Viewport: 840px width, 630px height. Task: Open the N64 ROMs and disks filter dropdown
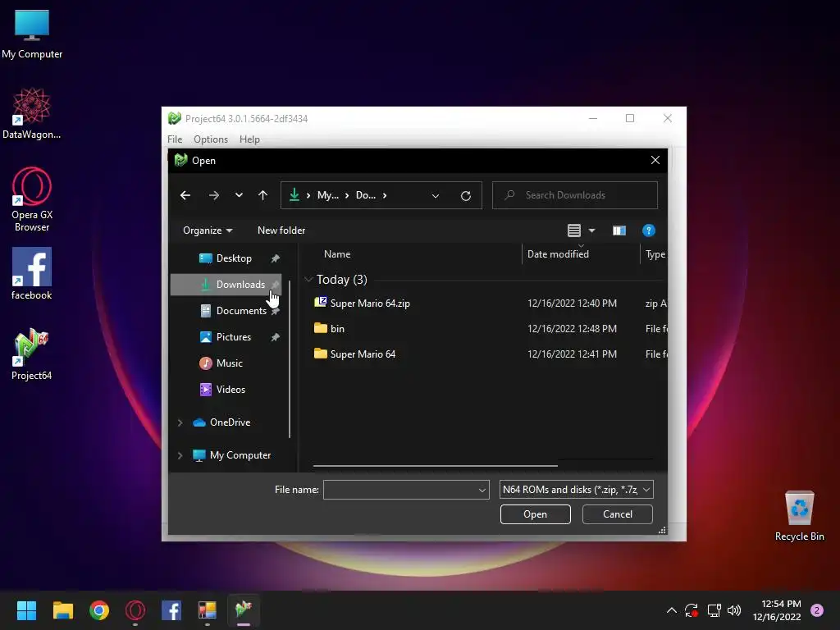click(x=576, y=490)
